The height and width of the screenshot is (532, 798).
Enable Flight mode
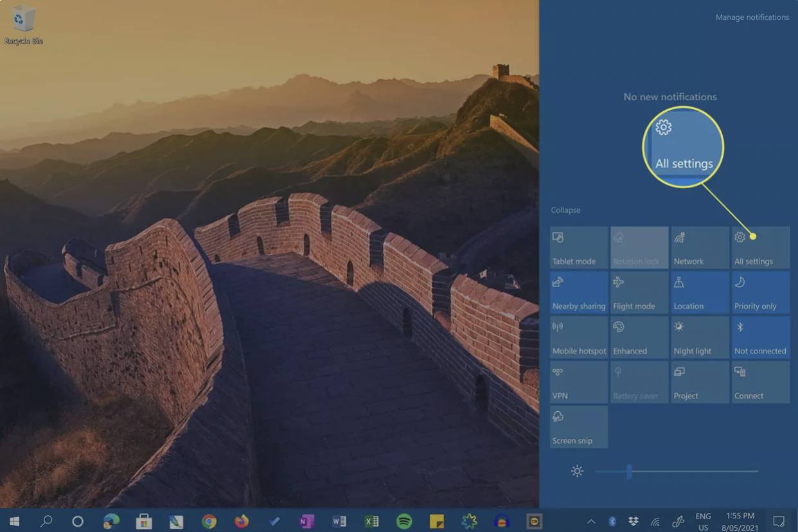(639, 292)
